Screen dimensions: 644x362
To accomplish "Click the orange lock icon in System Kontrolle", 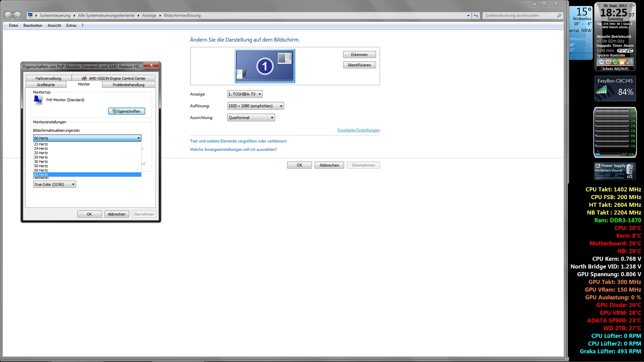I will pos(622,62).
